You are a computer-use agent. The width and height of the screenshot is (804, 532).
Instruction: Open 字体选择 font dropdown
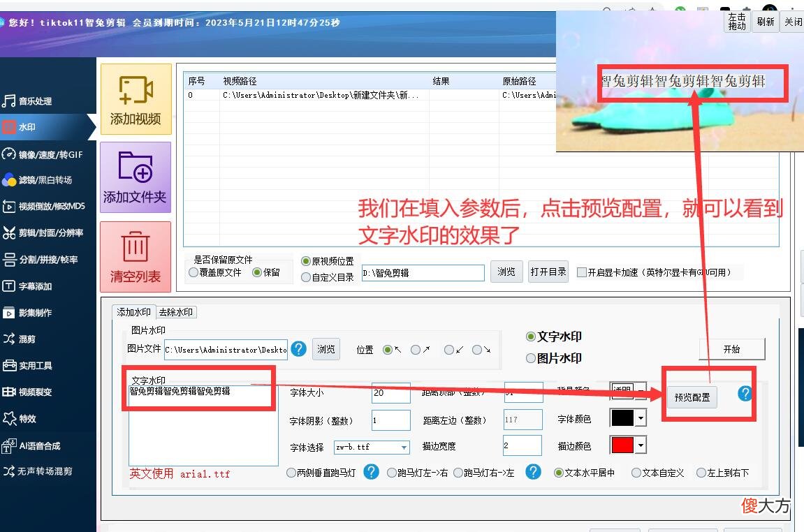pyautogui.click(x=372, y=447)
